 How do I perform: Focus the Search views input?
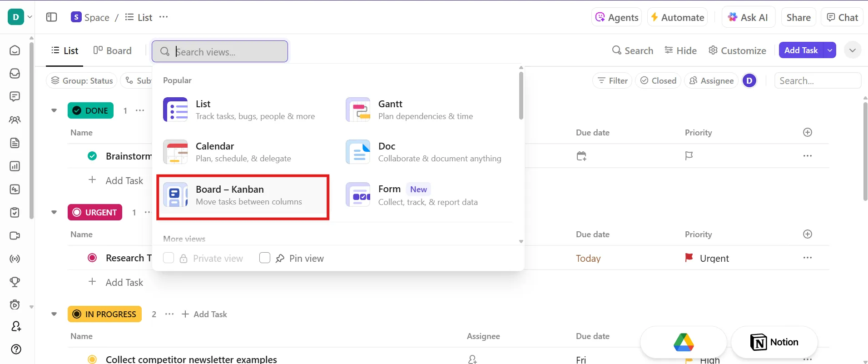click(x=220, y=51)
